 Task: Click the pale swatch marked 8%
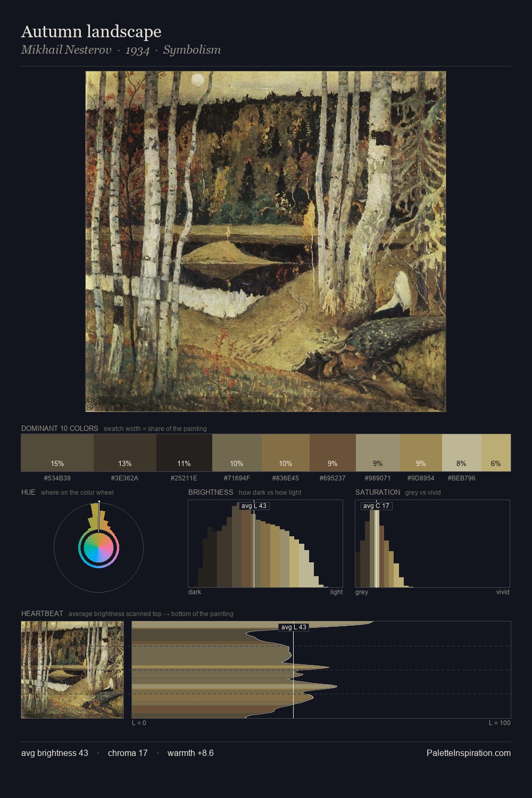point(462,453)
